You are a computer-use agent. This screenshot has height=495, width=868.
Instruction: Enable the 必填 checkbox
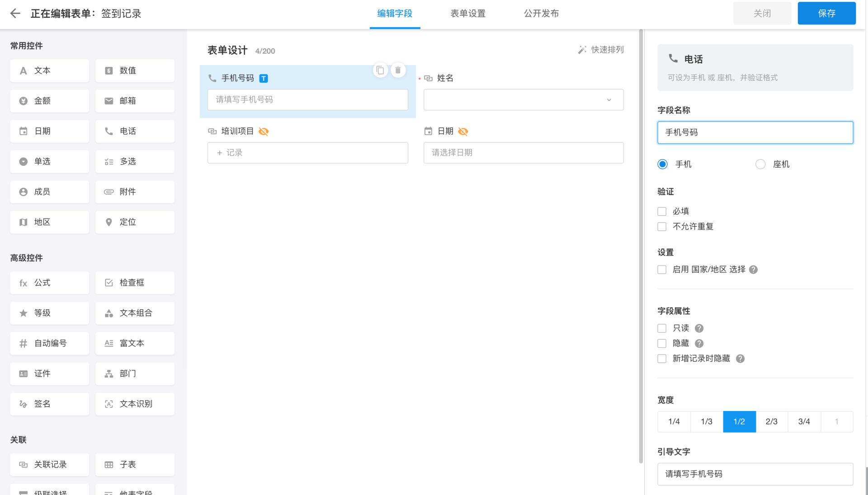click(x=662, y=211)
